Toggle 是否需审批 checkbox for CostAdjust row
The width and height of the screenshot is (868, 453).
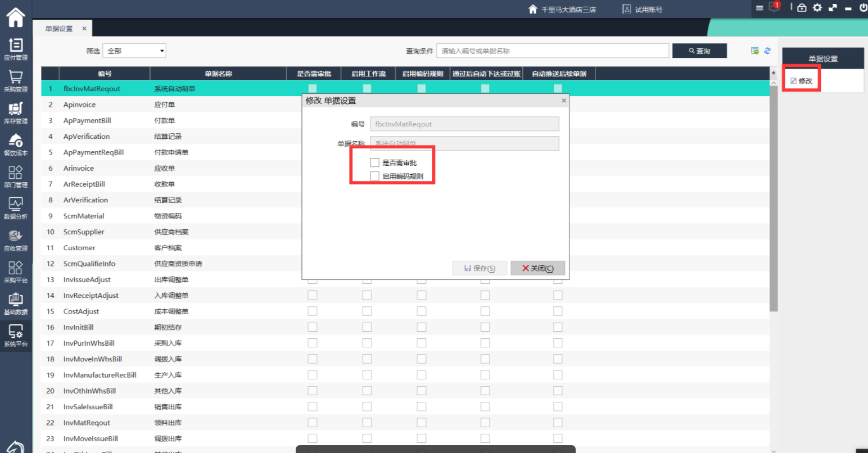[313, 311]
